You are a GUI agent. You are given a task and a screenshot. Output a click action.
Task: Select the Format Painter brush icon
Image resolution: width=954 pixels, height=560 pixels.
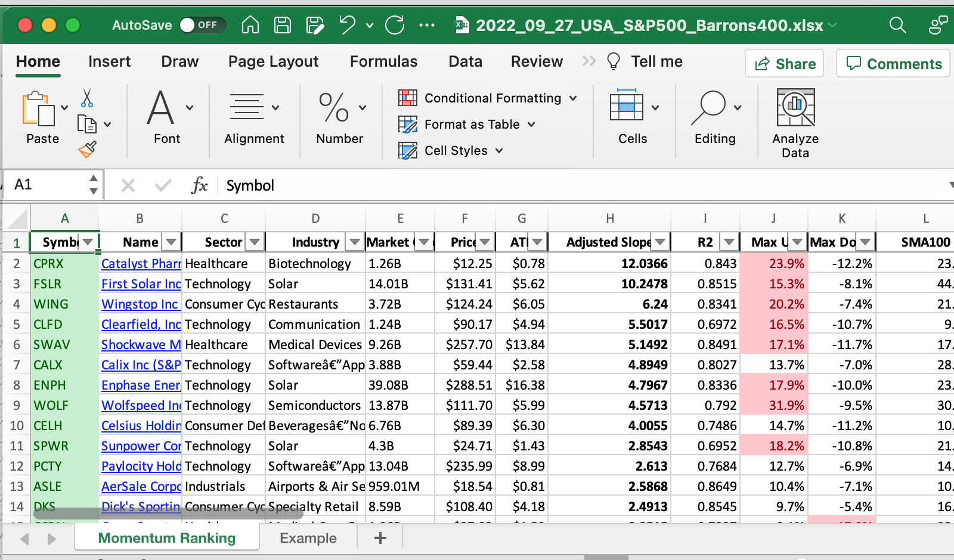point(87,149)
